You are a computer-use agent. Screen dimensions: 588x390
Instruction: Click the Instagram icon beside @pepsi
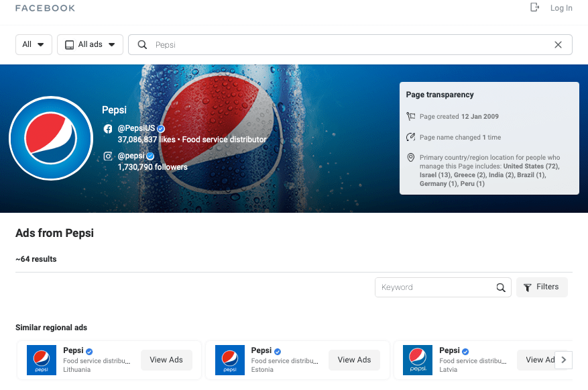click(x=108, y=156)
